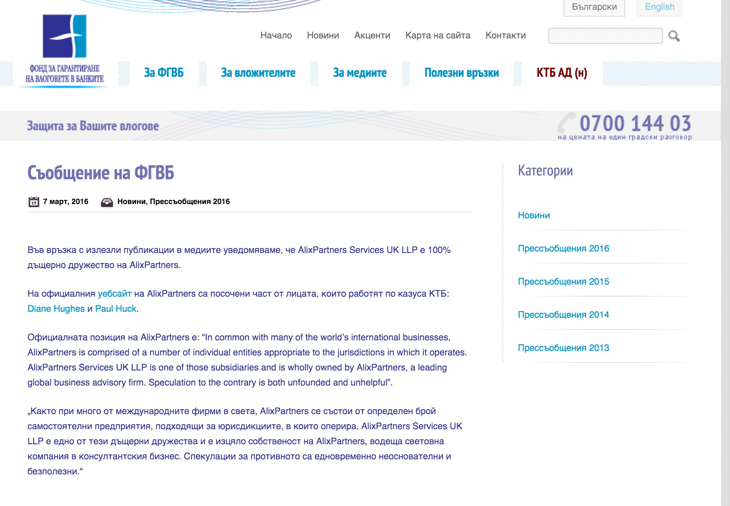730x506 pixels.
Task: Click the calendar icon beside 7 март, 2016
Action: click(34, 202)
